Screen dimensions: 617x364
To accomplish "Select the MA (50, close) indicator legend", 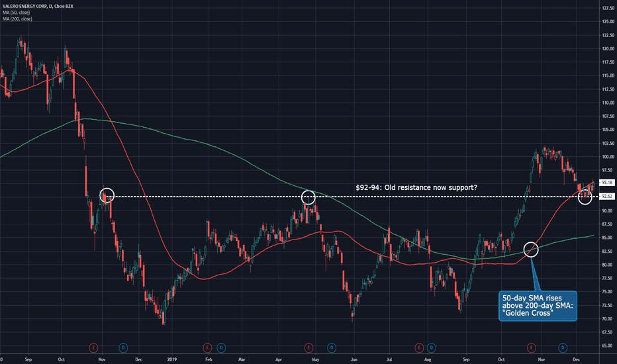I will click(x=16, y=13).
